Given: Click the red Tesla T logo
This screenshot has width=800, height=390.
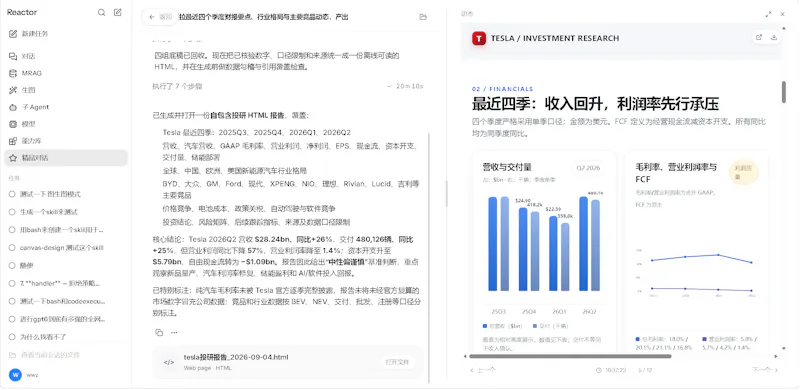Looking at the screenshot, I should pos(479,38).
